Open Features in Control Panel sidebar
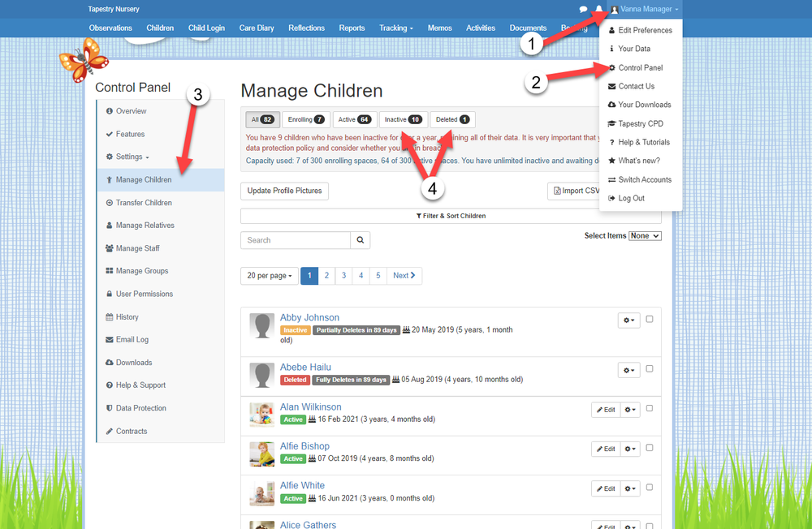This screenshot has height=529, width=812. pos(161,134)
